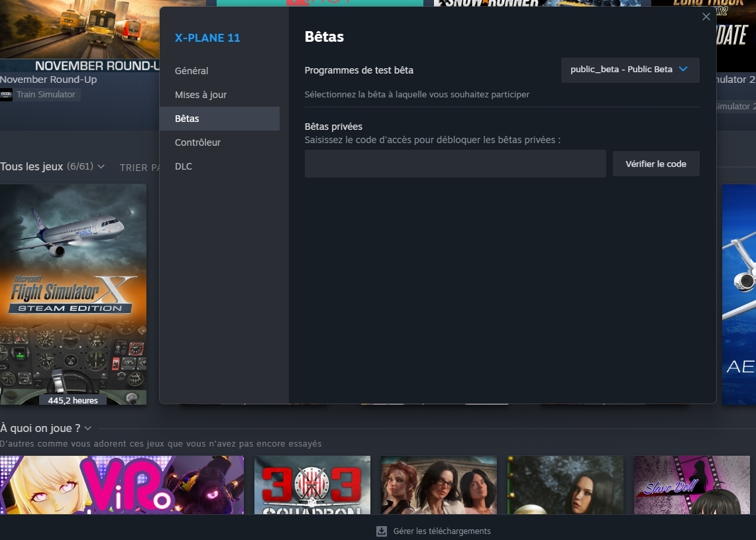The width and height of the screenshot is (756, 540).
Task: Open Flight Simulator X Steam Edition cover
Action: click(74, 294)
